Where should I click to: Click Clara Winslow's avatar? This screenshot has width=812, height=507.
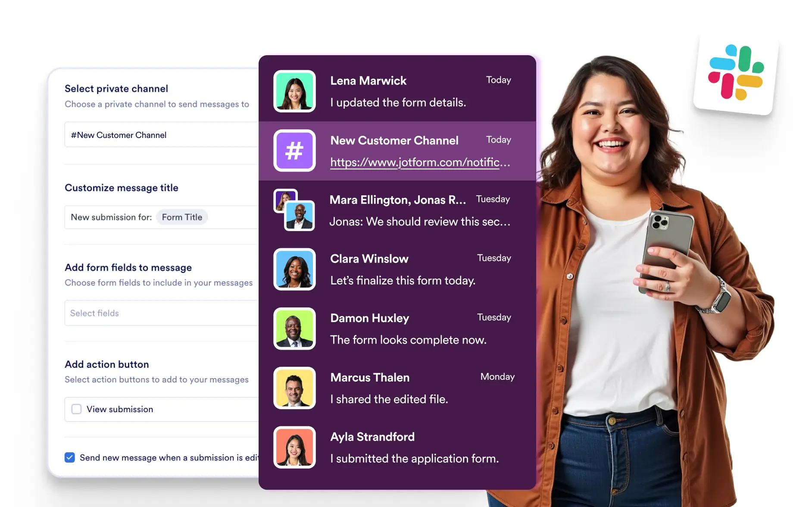[294, 269]
